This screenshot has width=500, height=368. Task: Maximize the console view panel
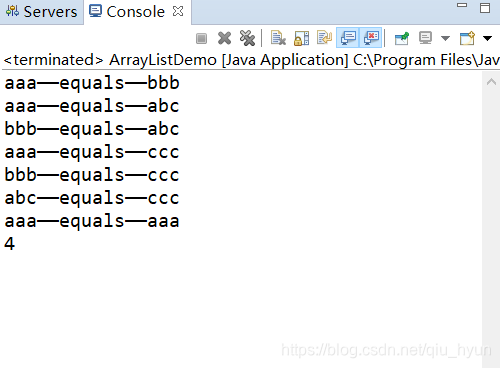(x=485, y=8)
